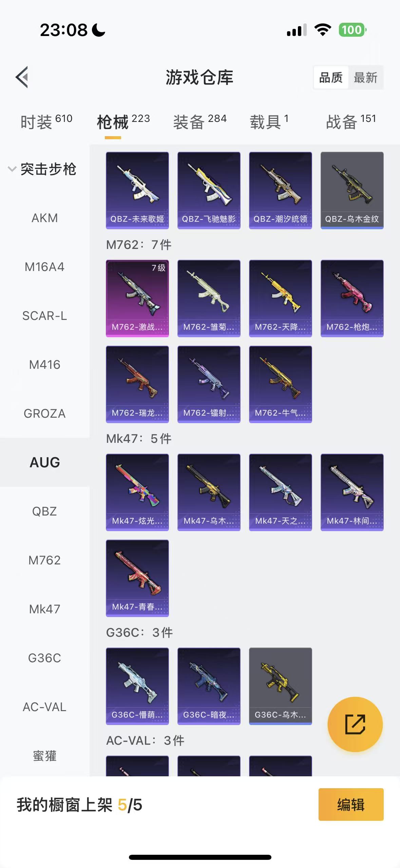This screenshot has height=868, width=400.
Task: Switch to the 装备 tab
Action: click(x=200, y=122)
